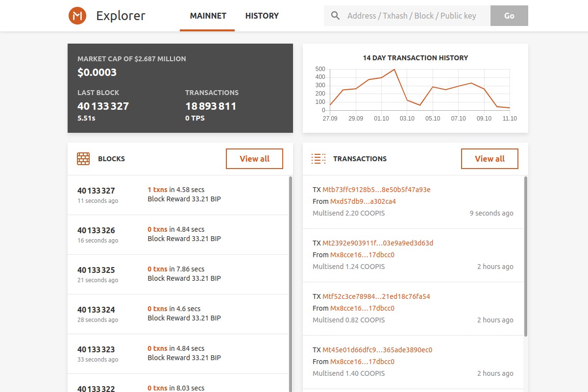Click the '5.51s' block time

tap(86, 118)
